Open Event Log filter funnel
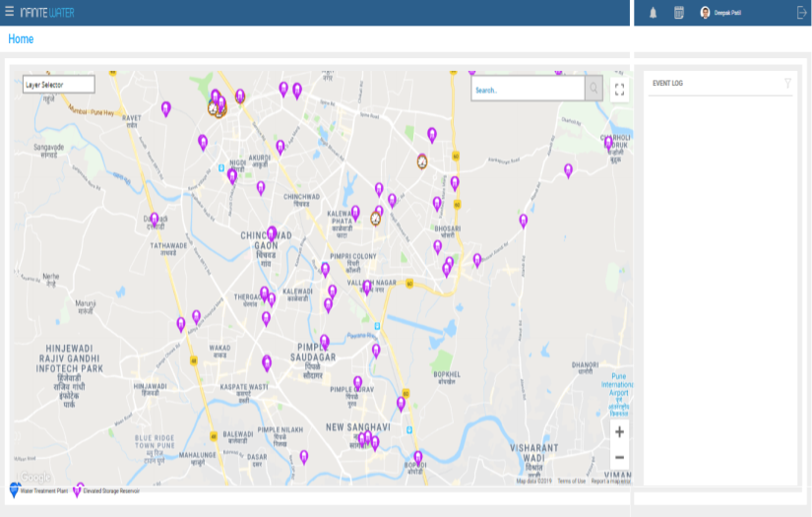 pos(787,83)
